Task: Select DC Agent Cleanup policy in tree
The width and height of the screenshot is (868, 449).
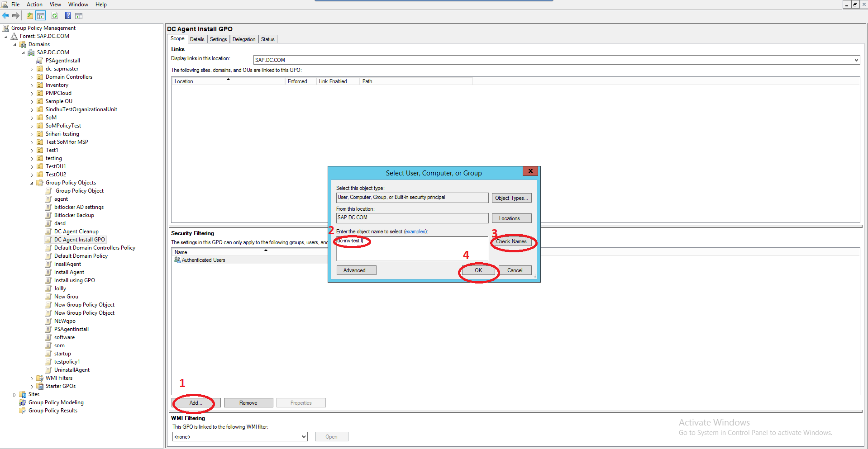Action: click(x=76, y=232)
